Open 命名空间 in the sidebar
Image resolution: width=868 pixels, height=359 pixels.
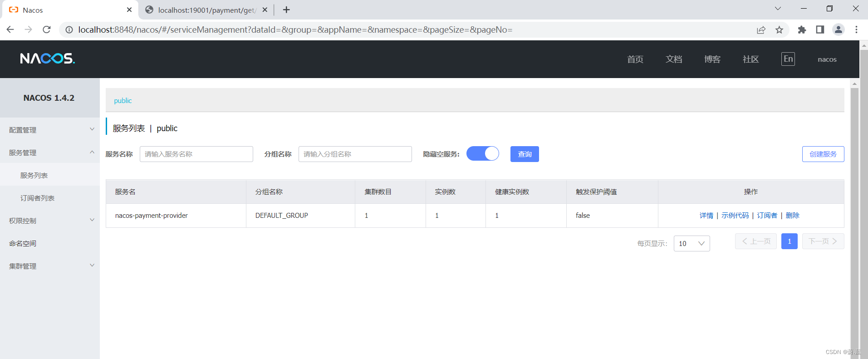pyautogui.click(x=50, y=243)
